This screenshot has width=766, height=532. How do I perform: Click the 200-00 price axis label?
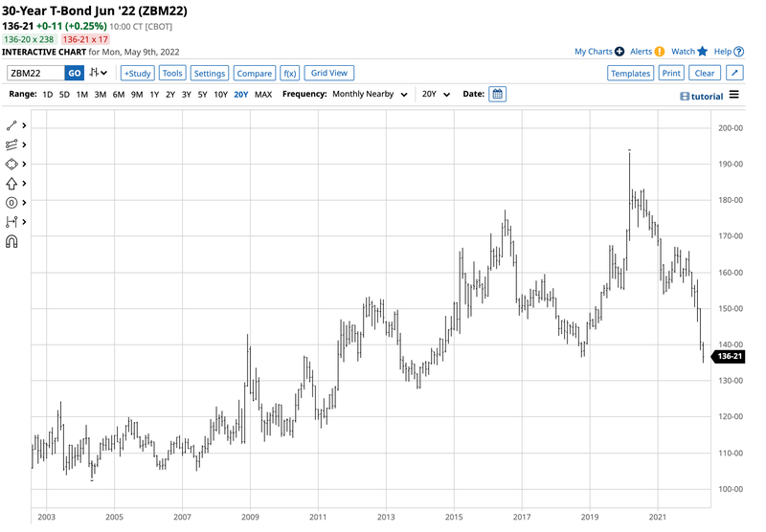tap(731, 128)
